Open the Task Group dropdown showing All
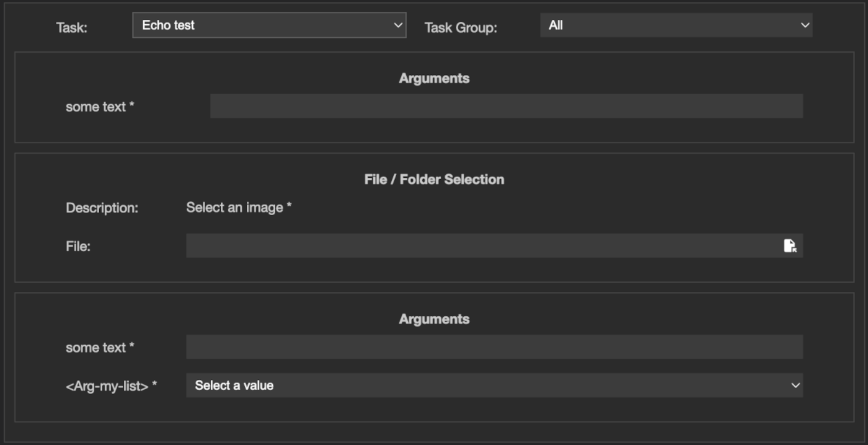The height and width of the screenshot is (445, 868). click(x=676, y=25)
